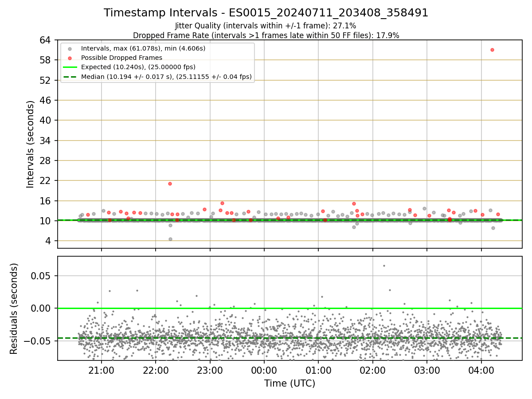Click the 02:00 tick label

[x=372, y=370]
